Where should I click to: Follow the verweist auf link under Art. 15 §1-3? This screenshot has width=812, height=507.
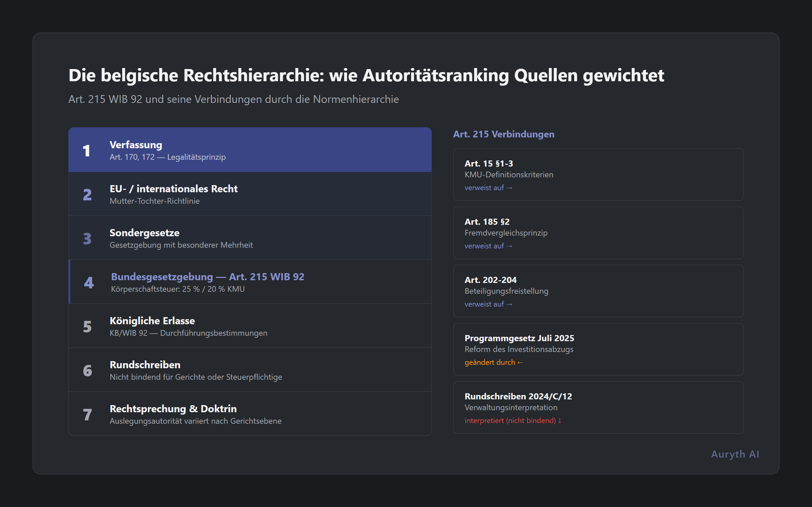click(x=488, y=188)
